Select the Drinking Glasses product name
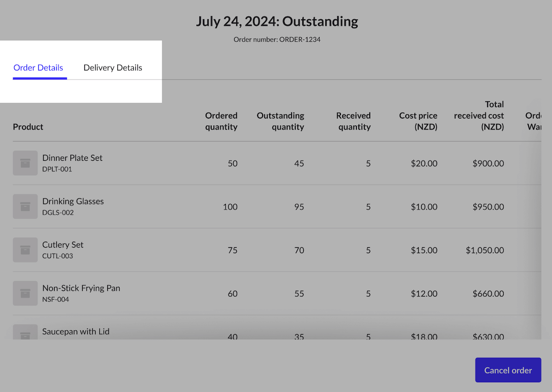The height and width of the screenshot is (392, 552). (73, 201)
